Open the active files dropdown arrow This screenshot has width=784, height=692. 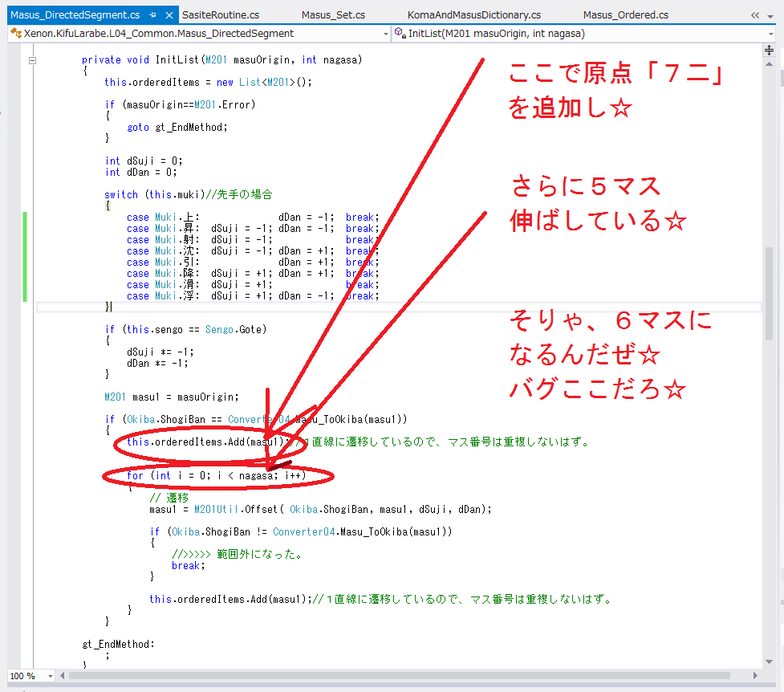770,16
